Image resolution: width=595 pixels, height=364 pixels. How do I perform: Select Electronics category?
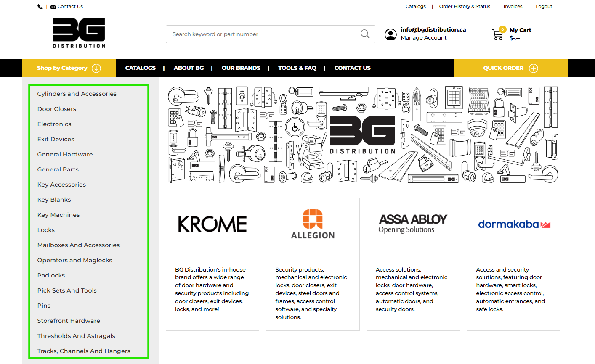click(x=54, y=124)
